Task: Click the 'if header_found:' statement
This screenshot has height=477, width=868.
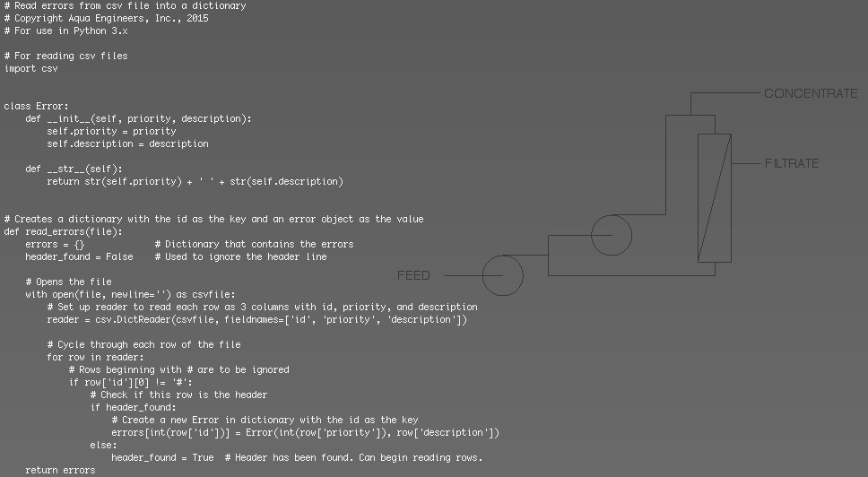Action: tap(133, 407)
